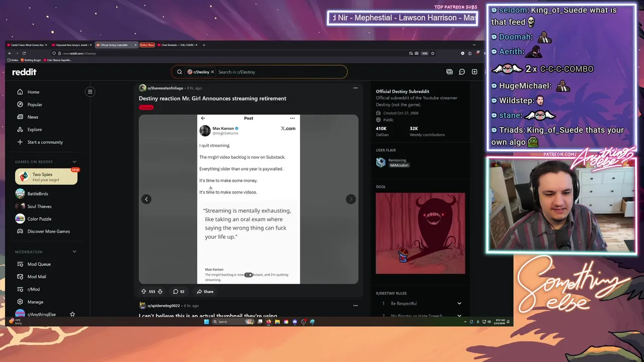Open the Reddit advertise icon
This screenshot has height=362, width=644.
click(x=449, y=72)
